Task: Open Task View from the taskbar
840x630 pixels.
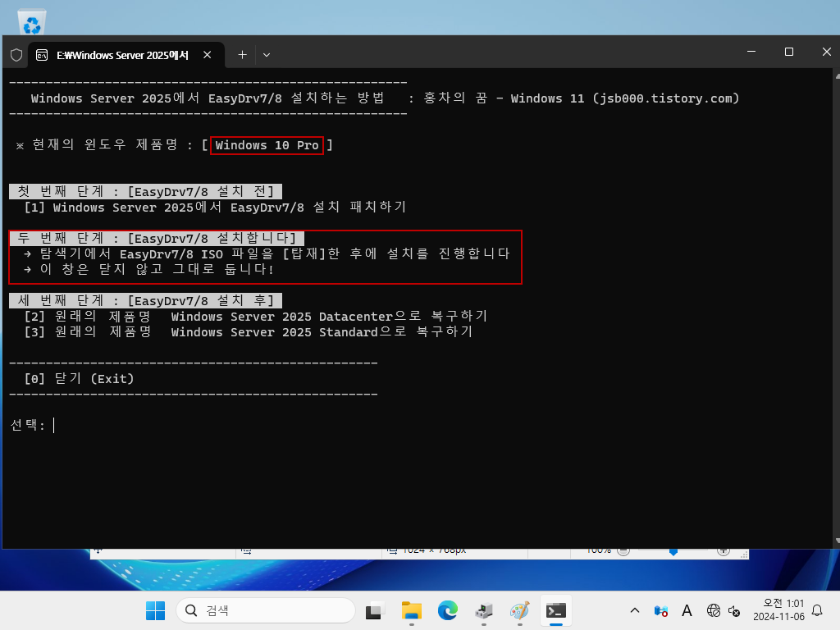Action: point(375,610)
